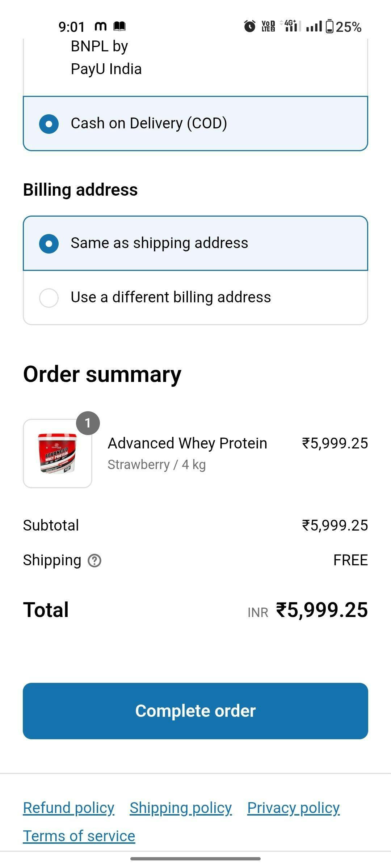Viewport: 391px width, 868px height.
Task: Tap the home gesture bar at bottom
Action: click(195, 859)
